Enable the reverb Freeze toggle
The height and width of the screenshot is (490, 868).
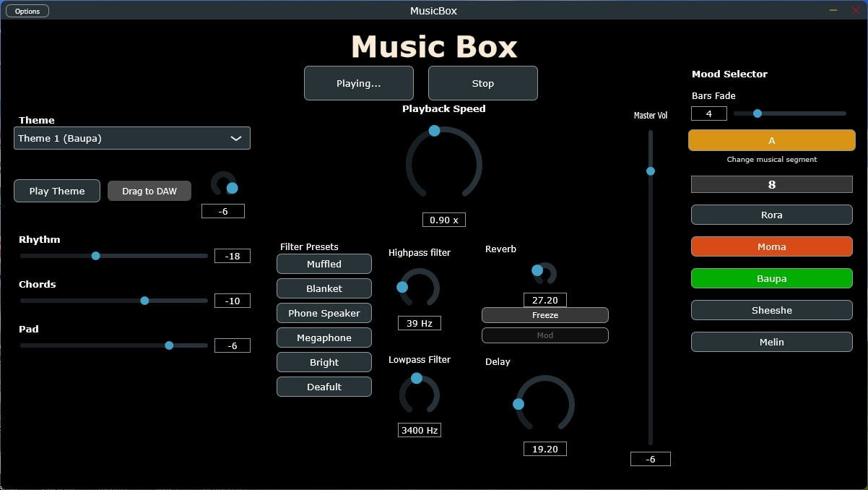click(x=545, y=315)
